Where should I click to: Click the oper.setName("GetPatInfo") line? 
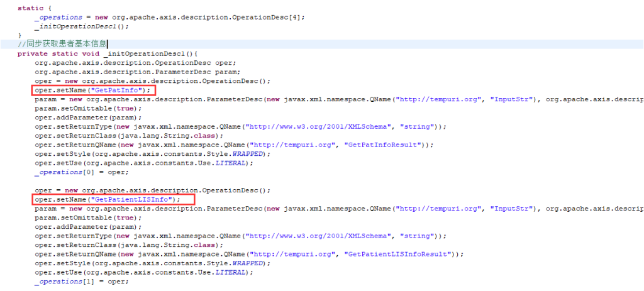[x=93, y=90]
